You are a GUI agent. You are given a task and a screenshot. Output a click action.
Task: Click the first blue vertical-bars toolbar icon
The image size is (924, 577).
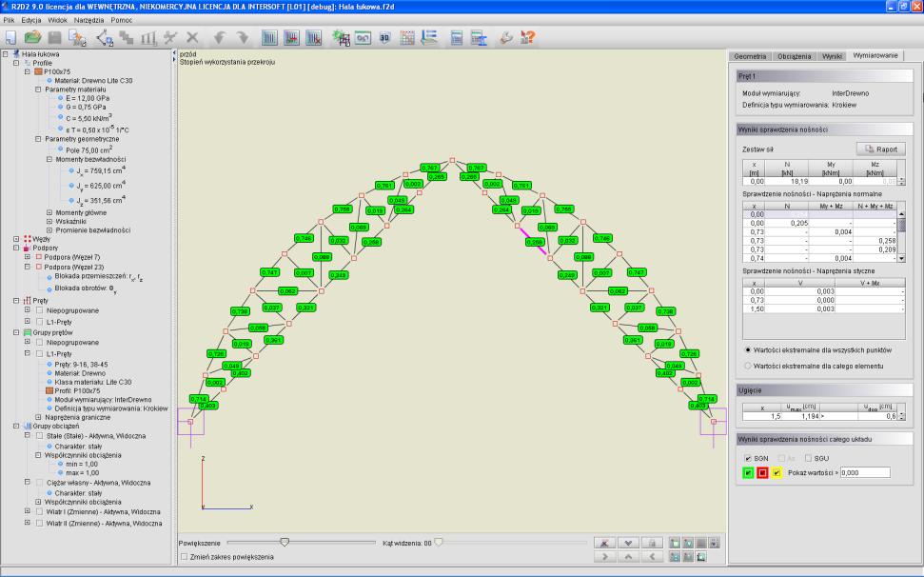coord(269,38)
